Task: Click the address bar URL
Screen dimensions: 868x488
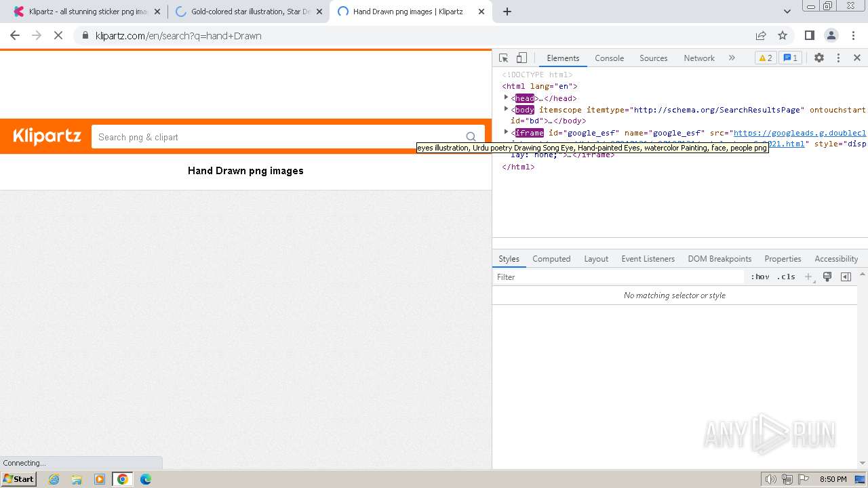Action: 178,36
